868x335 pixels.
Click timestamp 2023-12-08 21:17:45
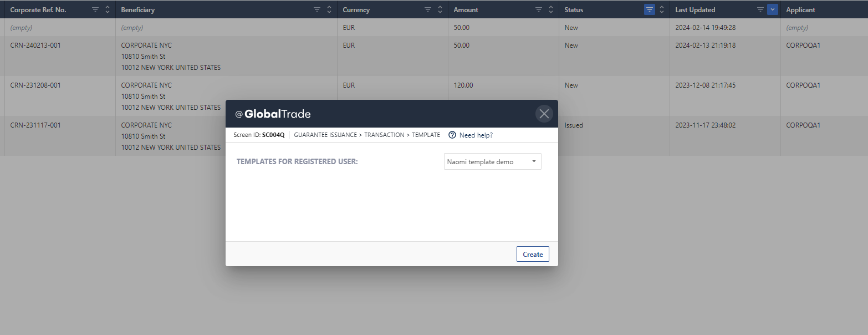(x=706, y=85)
